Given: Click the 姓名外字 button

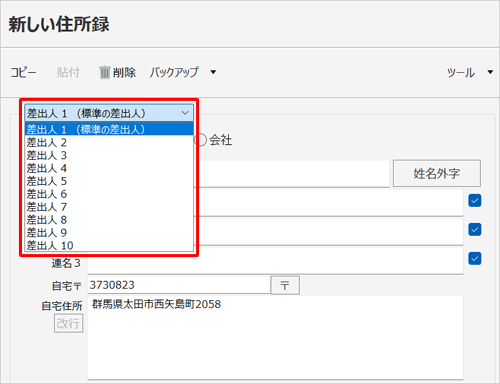Looking at the screenshot, I should coord(437,173).
